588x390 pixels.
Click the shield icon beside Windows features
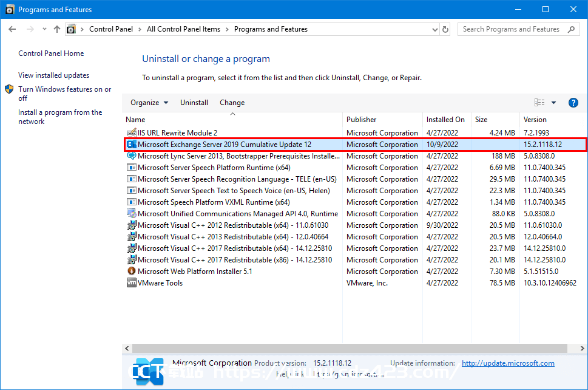tap(9, 89)
